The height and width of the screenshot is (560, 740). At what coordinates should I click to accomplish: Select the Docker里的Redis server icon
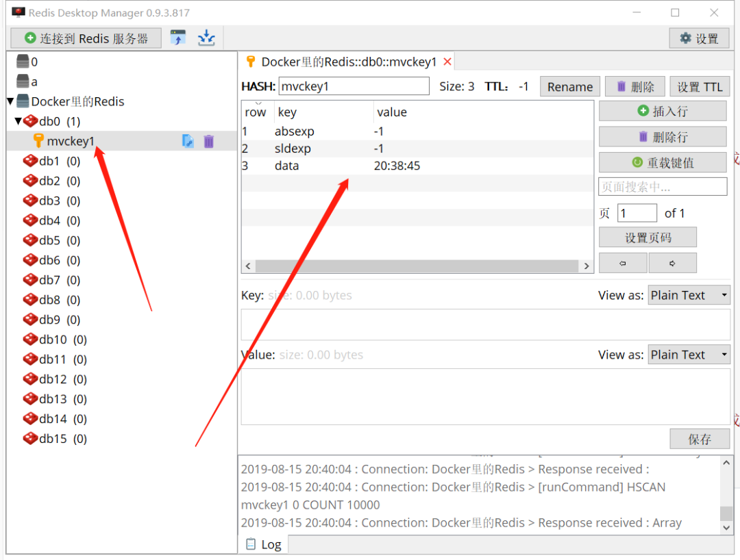click(x=23, y=101)
